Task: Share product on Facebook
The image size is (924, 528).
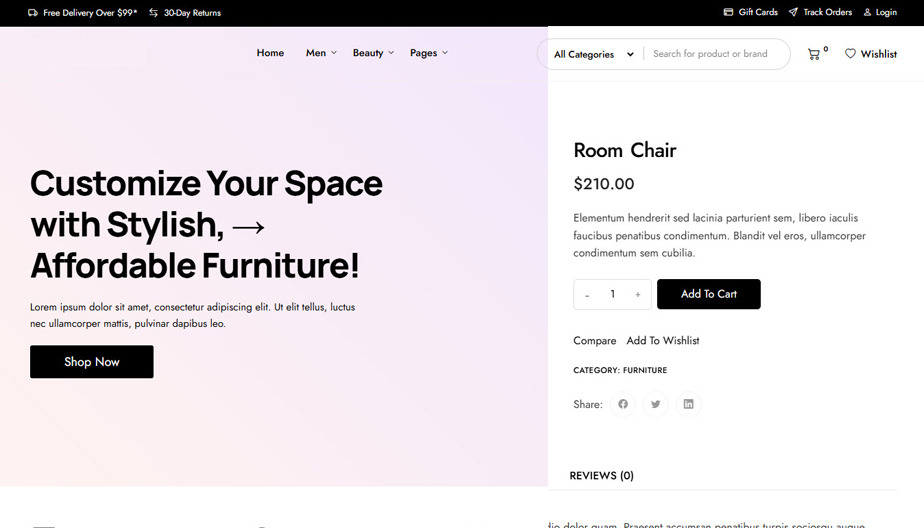Action: (x=623, y=404)
